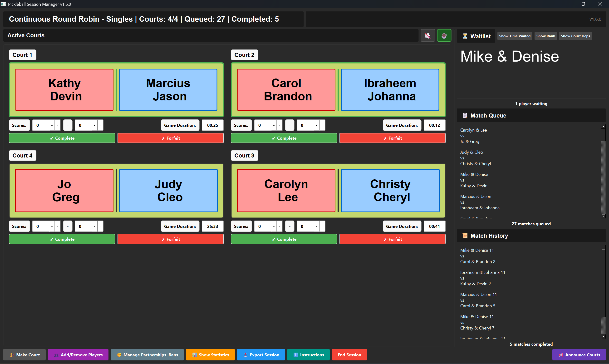
Task: Complete the match on Court 2
Action: [284, 138]
